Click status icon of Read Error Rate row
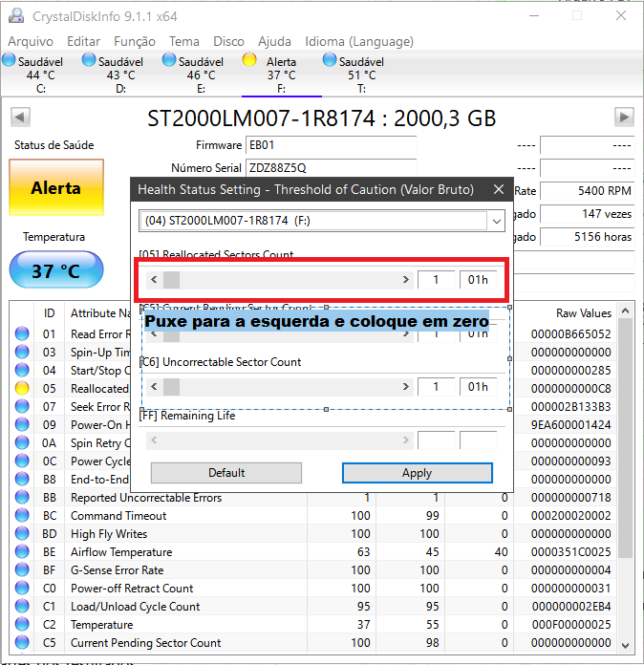Screen dimensions: 644x665 coord(22,333)
